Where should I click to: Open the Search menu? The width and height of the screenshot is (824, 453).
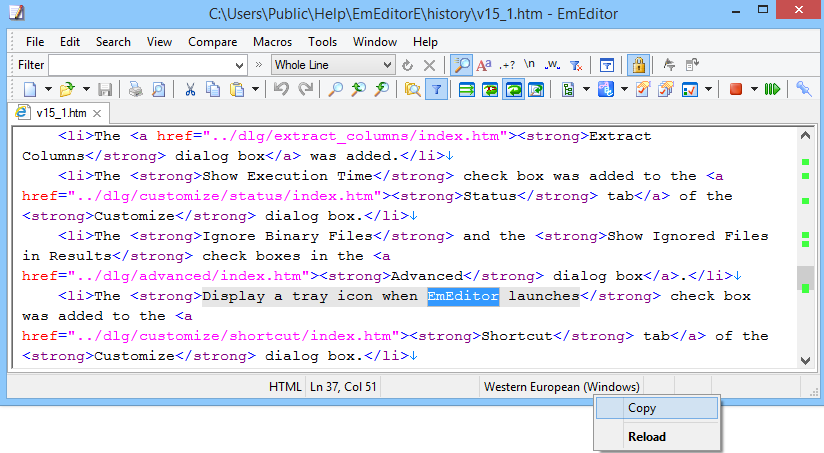coord(113,42)
